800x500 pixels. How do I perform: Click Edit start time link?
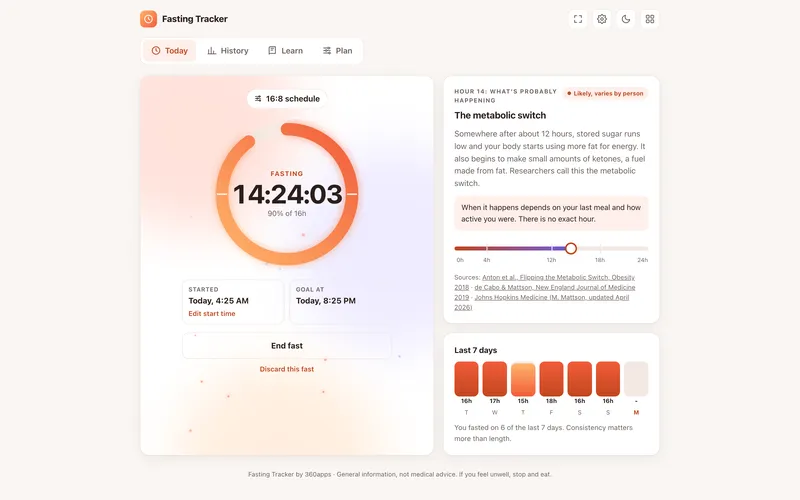212,314
